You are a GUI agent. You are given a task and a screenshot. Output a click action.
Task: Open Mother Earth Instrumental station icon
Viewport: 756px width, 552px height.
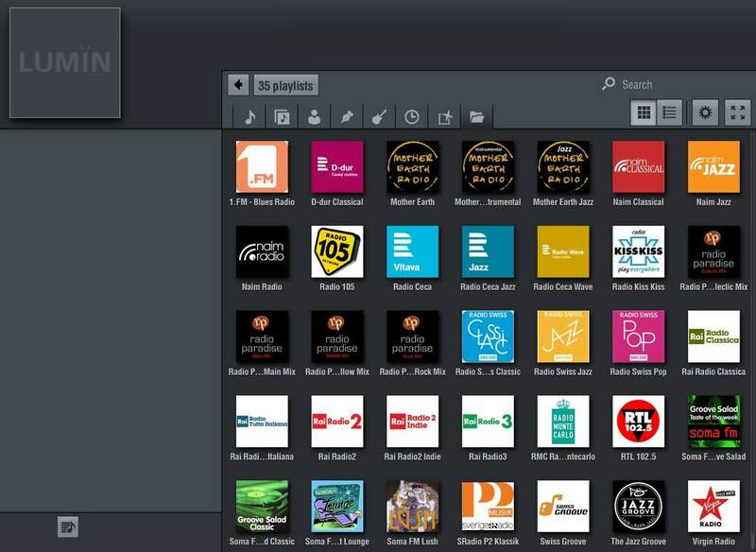[488, 166]
